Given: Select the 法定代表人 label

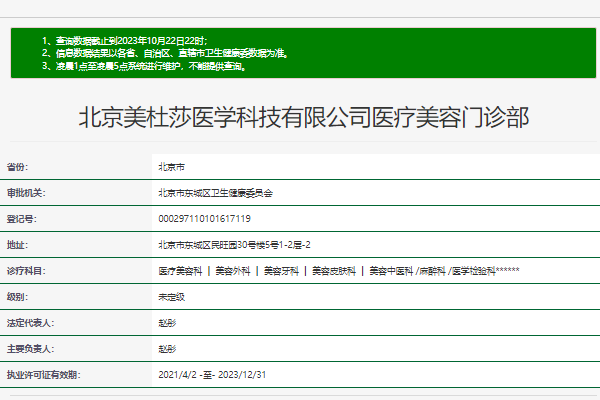Looking at the screenshot, I should tap(30, 323).
